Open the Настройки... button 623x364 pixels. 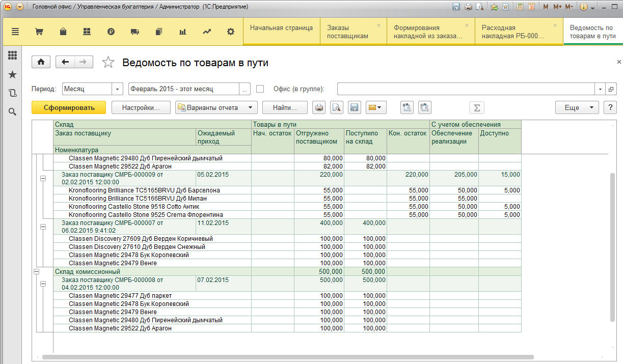coord(141,107)
